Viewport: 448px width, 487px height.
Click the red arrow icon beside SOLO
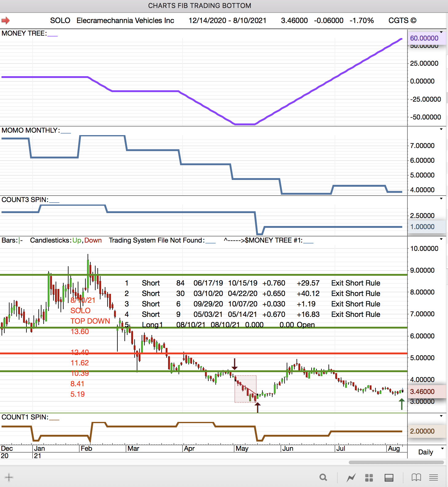[x=6, y=21]
